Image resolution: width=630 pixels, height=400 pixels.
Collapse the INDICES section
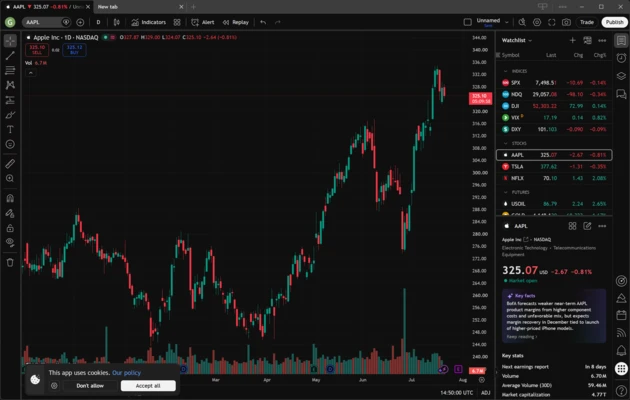pyautogui.click(x=506, y=71)
